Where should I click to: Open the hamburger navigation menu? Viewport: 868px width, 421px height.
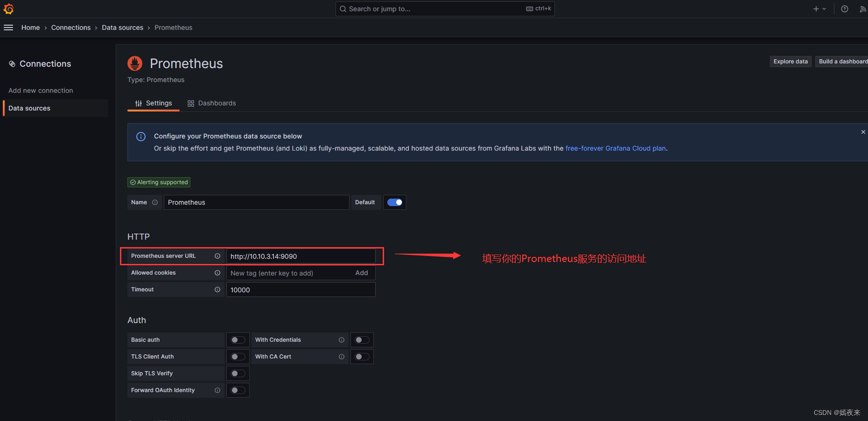(8, 28)
